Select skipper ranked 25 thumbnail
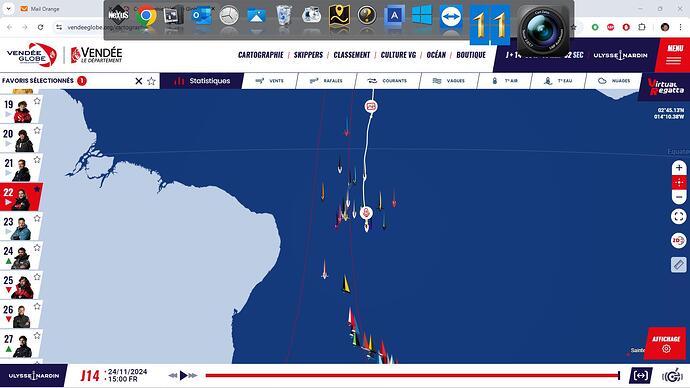The height and width of the screenshot is (388, 690). (22, 287)
